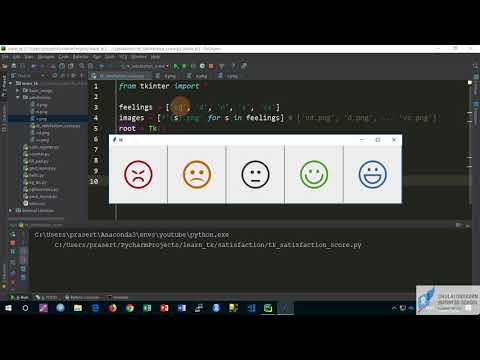480x360 pixels.
Task: Open the VCS menu
Action: 123,57
